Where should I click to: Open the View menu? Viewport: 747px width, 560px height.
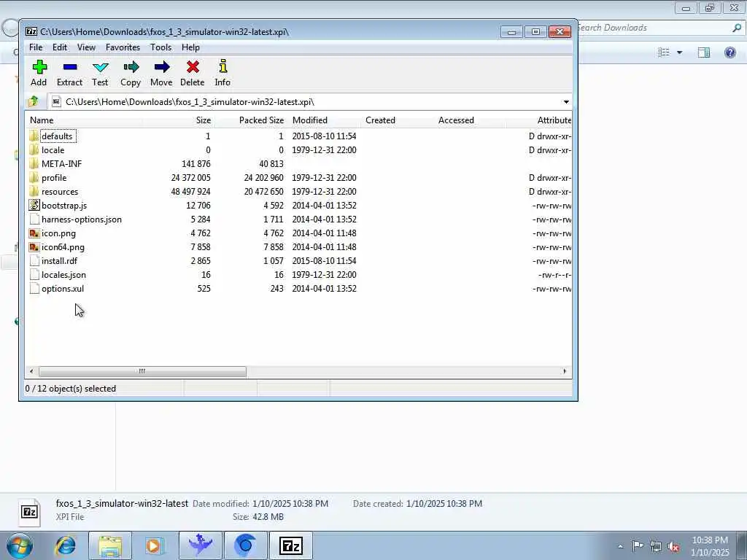86,47
